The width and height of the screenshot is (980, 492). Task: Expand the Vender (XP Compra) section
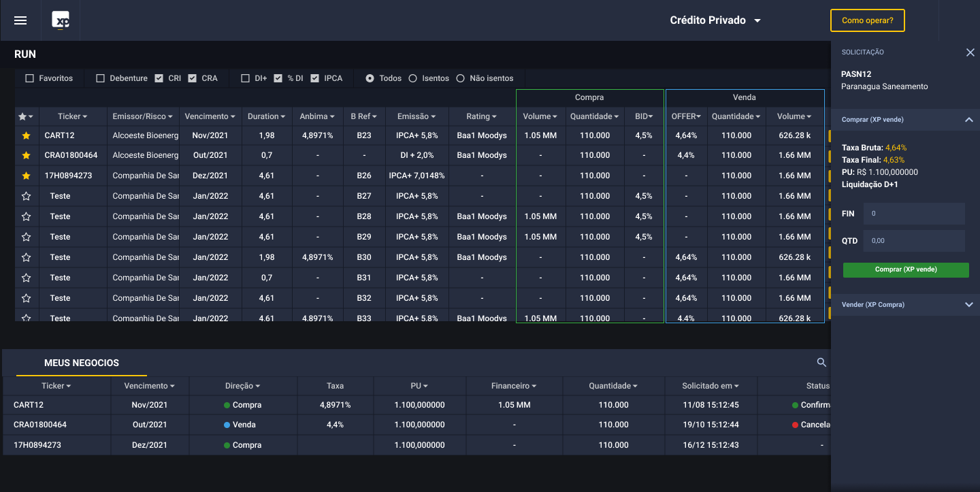tap(968, 305)
